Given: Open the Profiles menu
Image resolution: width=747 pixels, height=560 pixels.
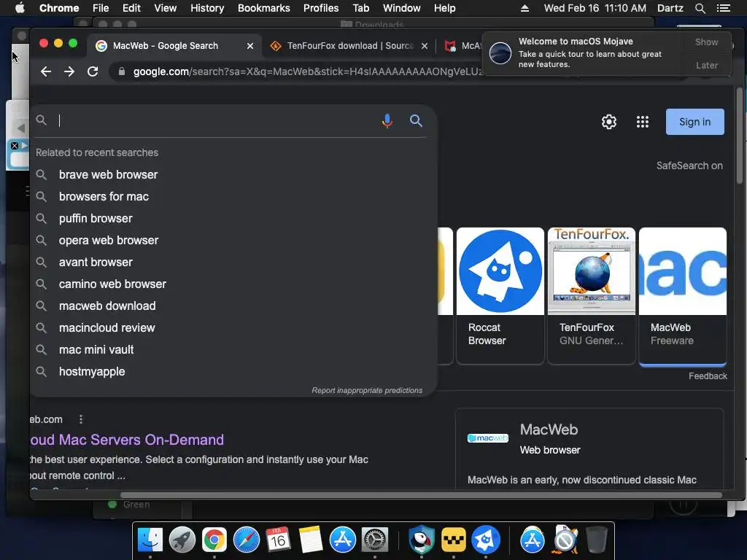Looking at the screenshot, I should pos(321,8).
